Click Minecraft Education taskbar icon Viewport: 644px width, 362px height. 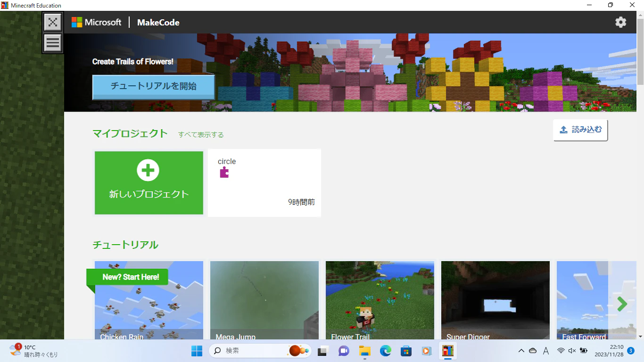click(448, 351)
